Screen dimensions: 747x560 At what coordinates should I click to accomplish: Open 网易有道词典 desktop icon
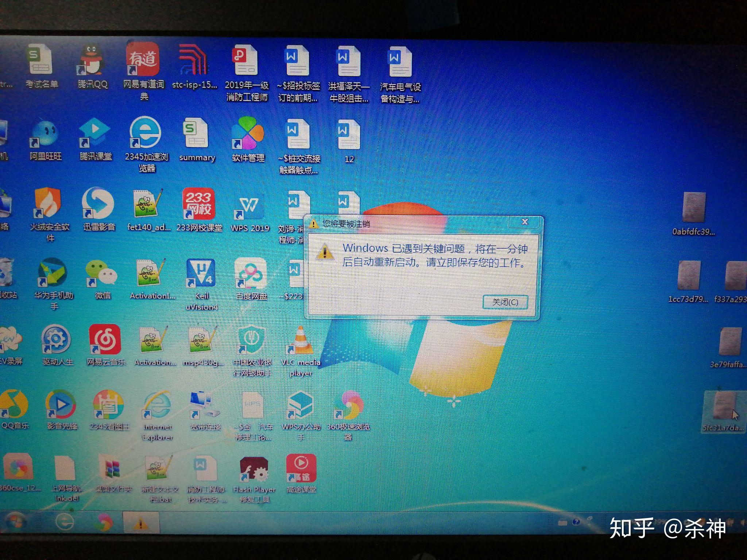point(144,71)
